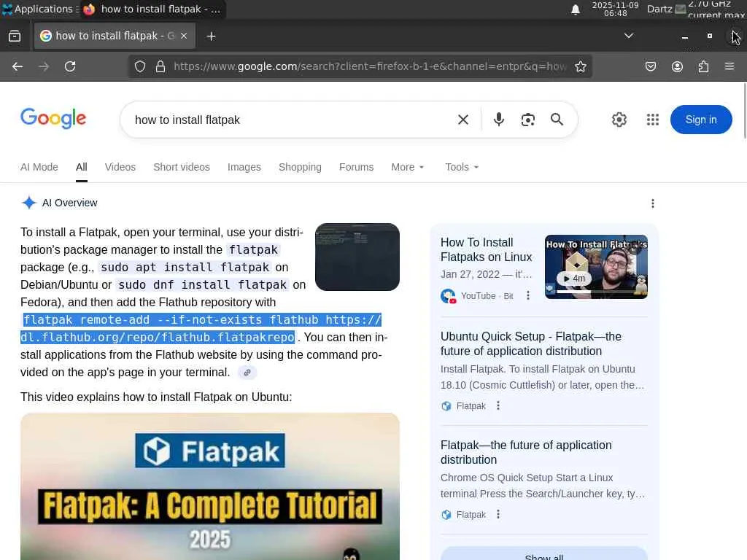Open more options for Ubuntu Quick Setup source
Image resolution: width=747 pixels, height=560 pixels.
click(498, 405)
